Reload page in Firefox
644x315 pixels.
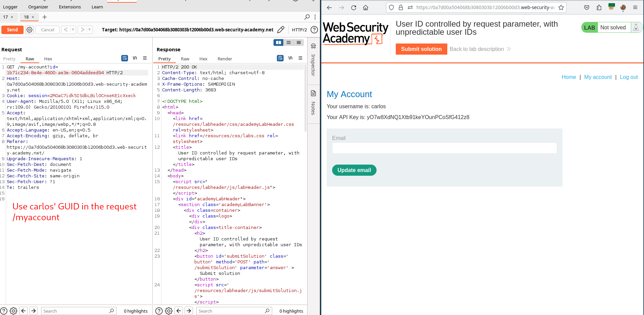354,7
